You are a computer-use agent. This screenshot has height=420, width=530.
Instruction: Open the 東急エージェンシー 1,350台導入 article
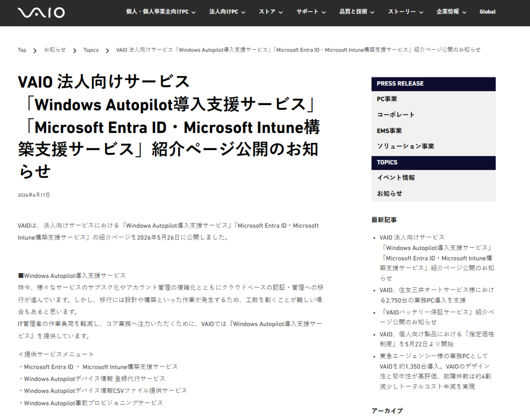pyautogui.click(x=435, y=371)
